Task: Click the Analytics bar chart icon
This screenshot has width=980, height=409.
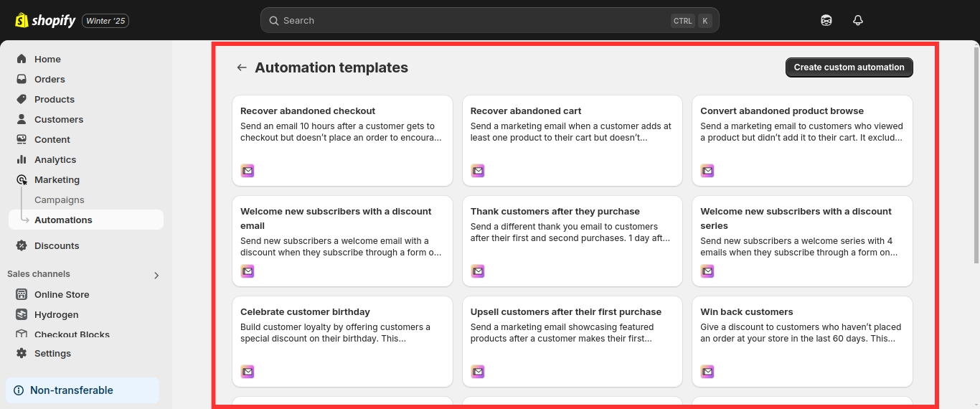Action: pos(22,159)
